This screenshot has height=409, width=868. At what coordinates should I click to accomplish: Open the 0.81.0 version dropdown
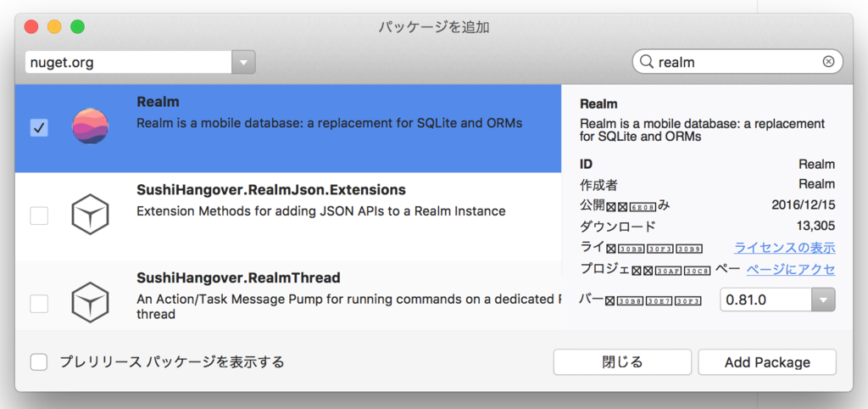(x=823, y=300)
